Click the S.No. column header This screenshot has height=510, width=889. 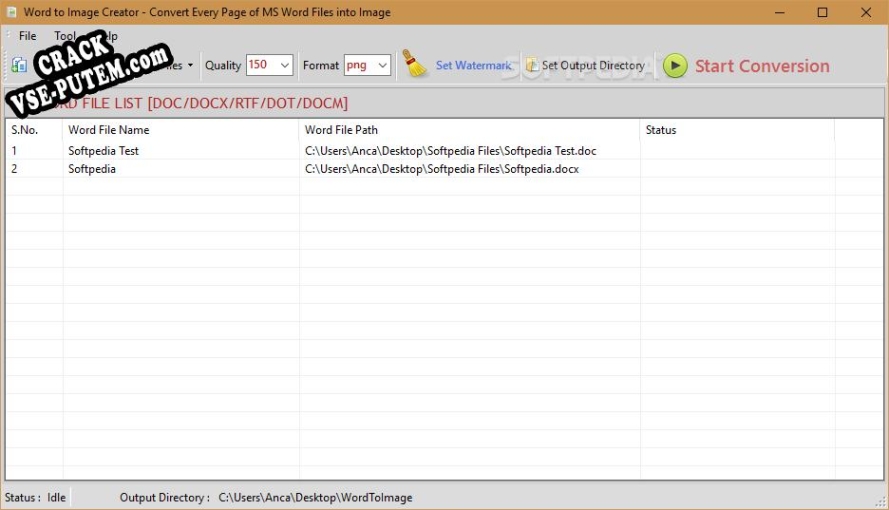coord(24,130)
